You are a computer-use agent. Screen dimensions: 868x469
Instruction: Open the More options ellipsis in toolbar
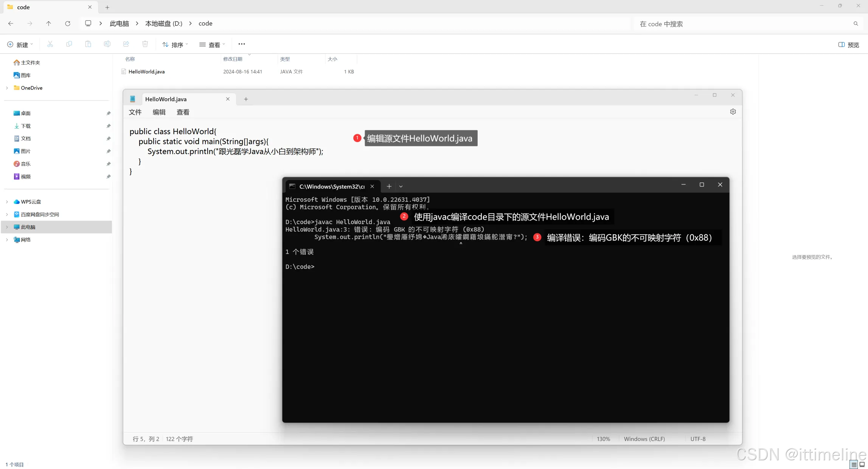[x=242, y=44]
